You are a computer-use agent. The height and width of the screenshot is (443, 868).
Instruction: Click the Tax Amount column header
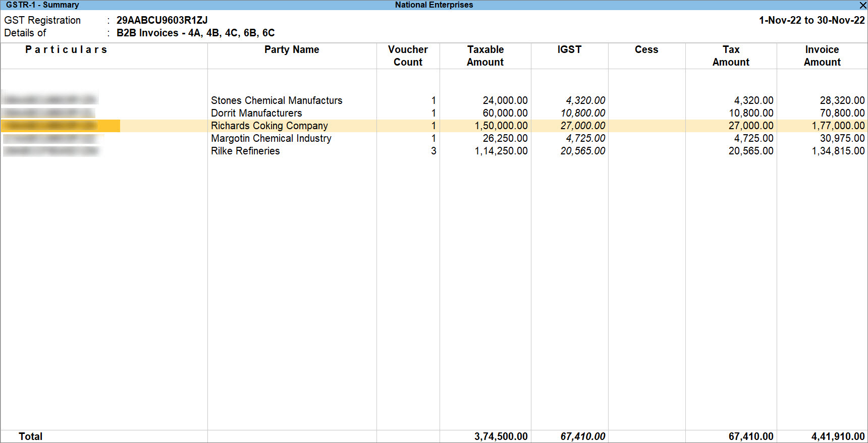[731, 56]
